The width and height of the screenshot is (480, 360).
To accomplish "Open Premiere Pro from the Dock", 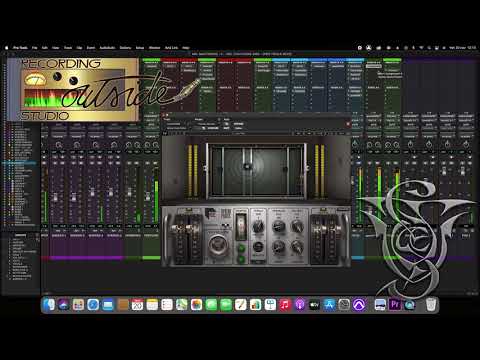I will click(395, 305).
